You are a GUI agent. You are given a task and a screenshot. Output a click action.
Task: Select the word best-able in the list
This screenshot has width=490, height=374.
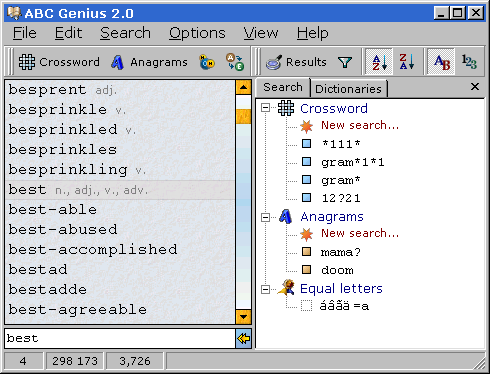pos(53,210)
